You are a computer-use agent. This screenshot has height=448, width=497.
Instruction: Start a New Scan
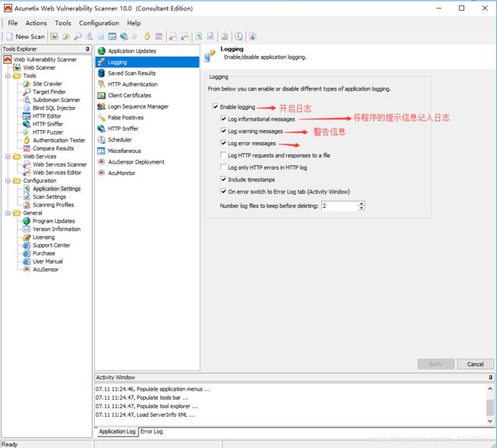coord(25,37)
